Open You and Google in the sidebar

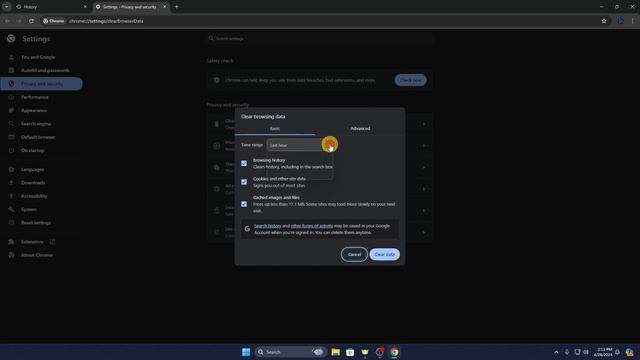coord(38,57)
